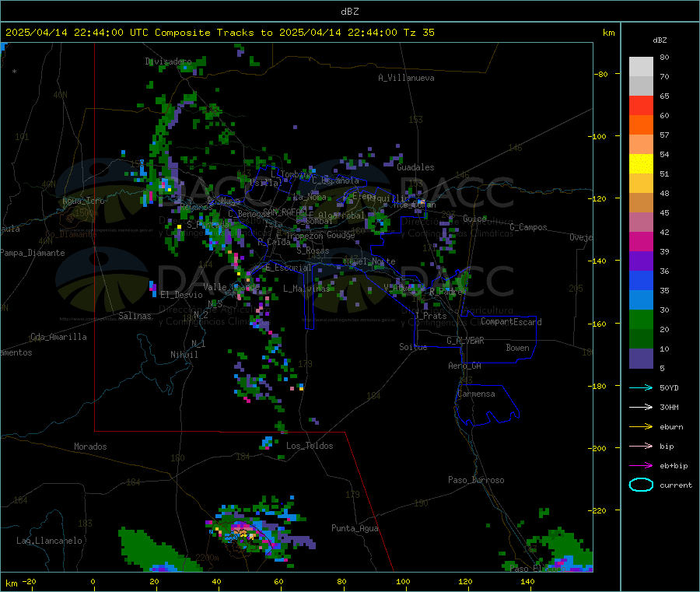This screenshot has width=700, height=592.
Task: Click the 'Los_Toldos' map label
Action: tap(310, 446)
